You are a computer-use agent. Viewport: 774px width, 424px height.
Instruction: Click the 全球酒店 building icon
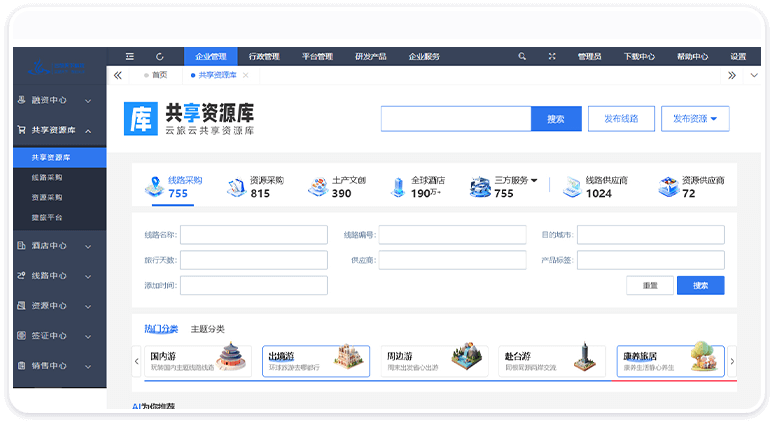[x=398, y=187]
